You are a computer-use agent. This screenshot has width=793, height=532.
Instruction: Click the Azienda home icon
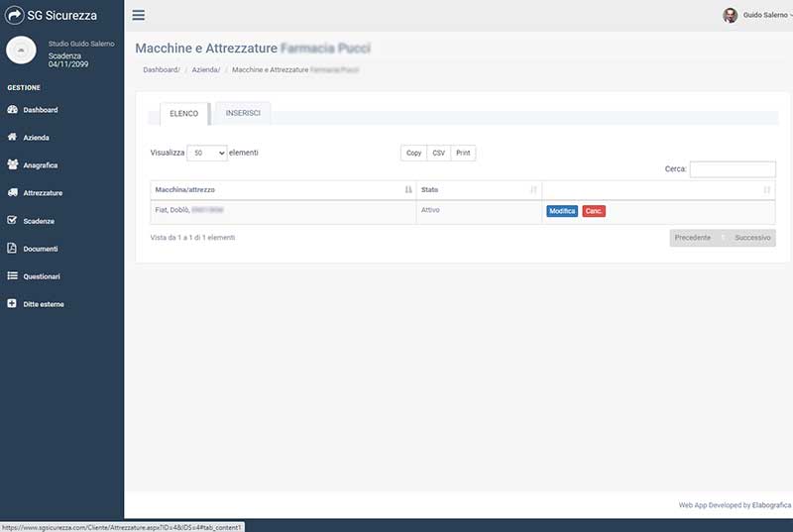click(12, 137)
